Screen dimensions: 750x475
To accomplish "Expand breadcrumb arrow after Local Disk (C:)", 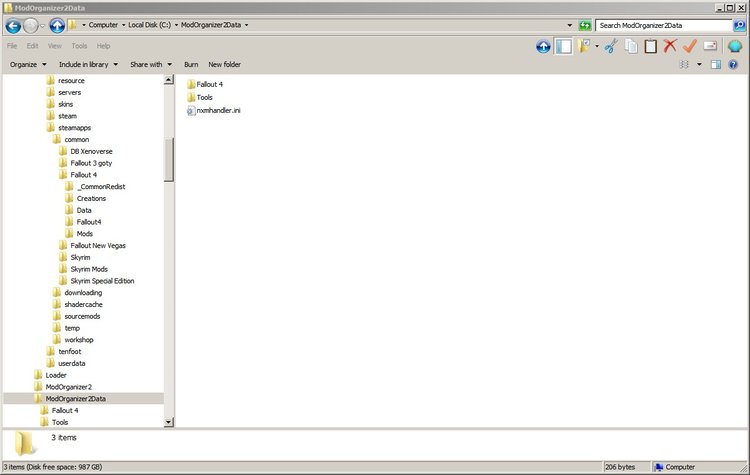I will [176, 25].
